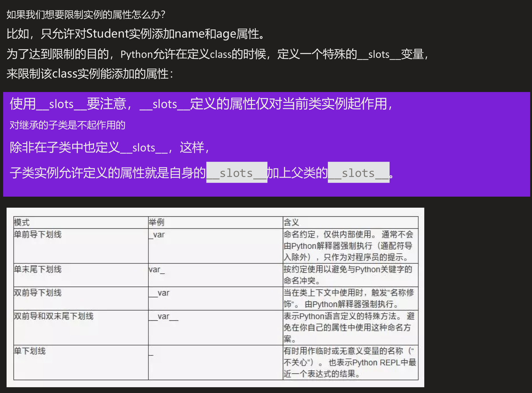Image resolution: width=532 pixels, height=393 pixels.
Task: Click the second __slots__ code span after 父类的
Action: click(x=358, y=173)
